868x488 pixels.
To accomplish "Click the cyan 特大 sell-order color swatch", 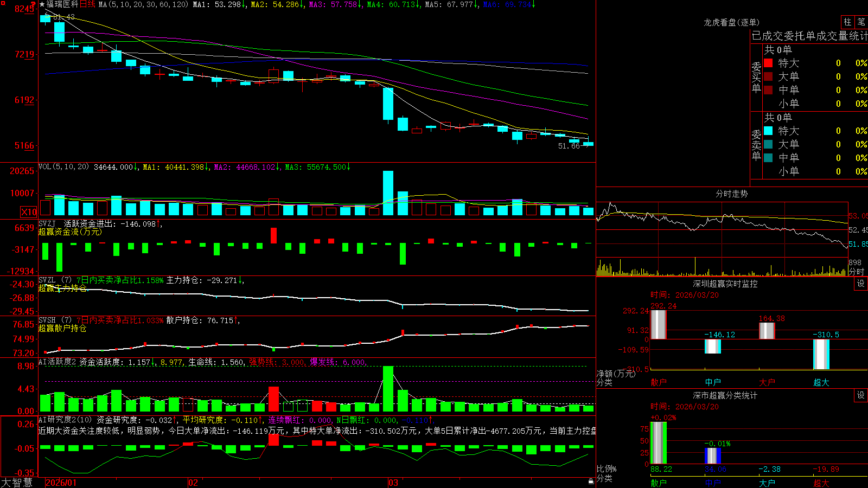I will point(768,131).
